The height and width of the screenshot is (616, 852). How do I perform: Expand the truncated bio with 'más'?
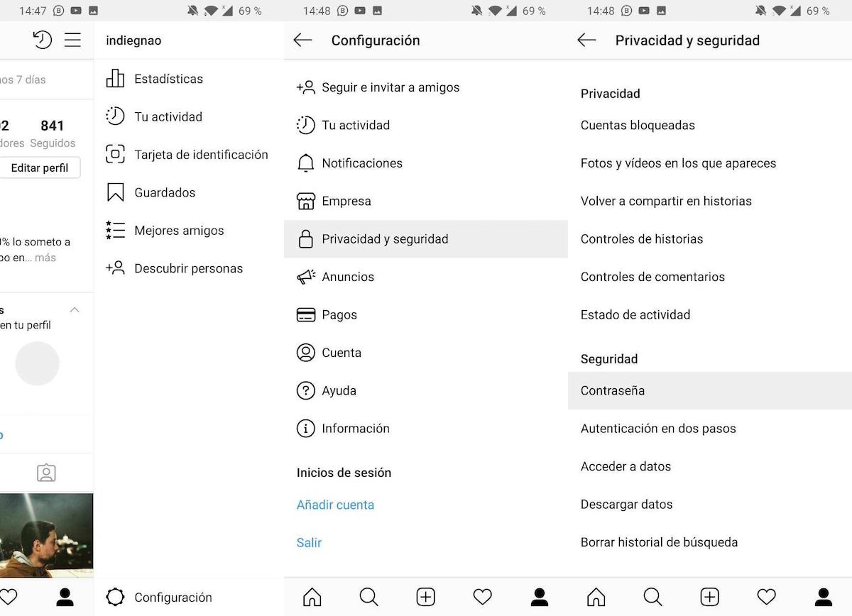tap(45, 258)
